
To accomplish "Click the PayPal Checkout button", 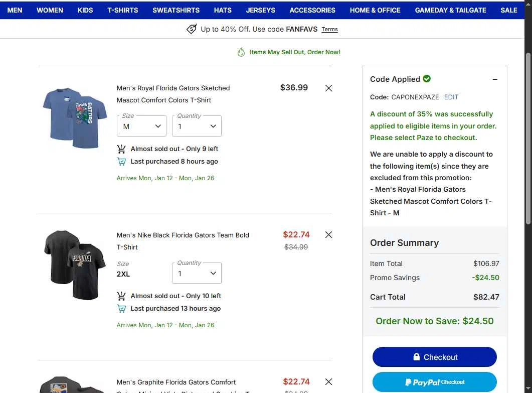I will 435,382.
